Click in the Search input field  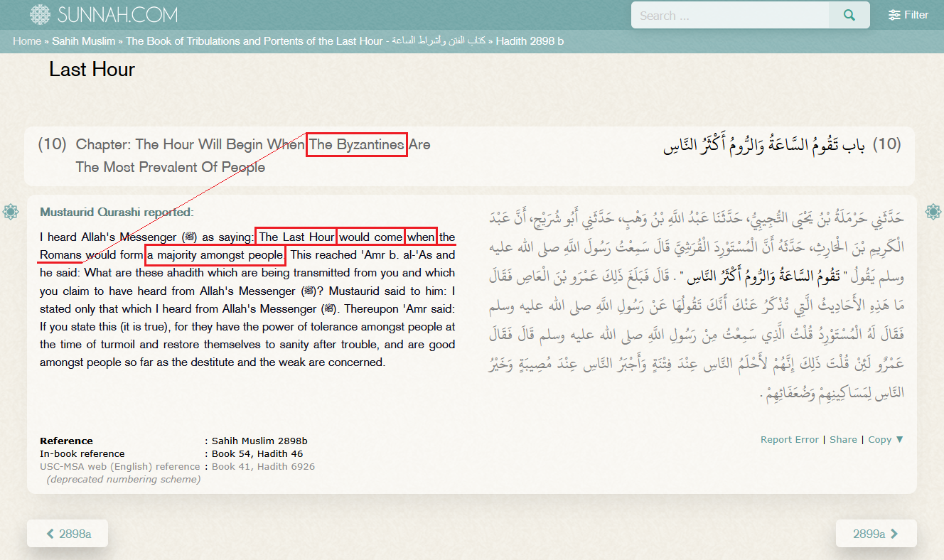(731, 15)
